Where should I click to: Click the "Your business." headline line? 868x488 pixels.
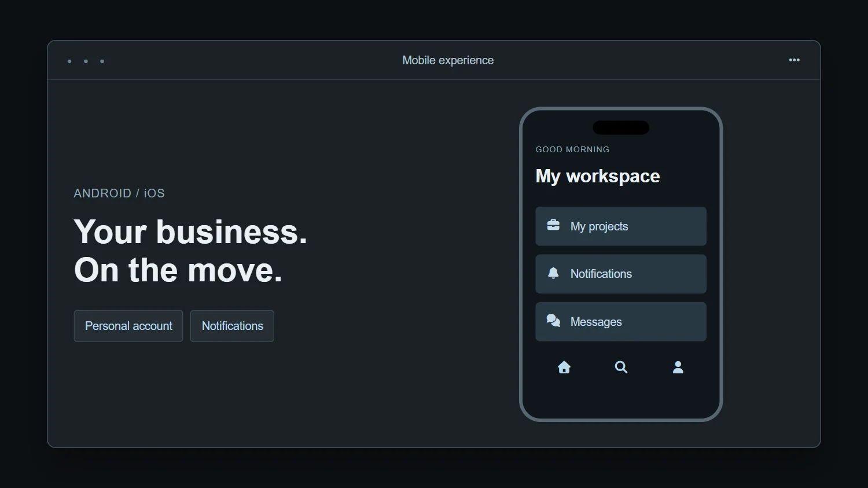[x=190, y=232]
